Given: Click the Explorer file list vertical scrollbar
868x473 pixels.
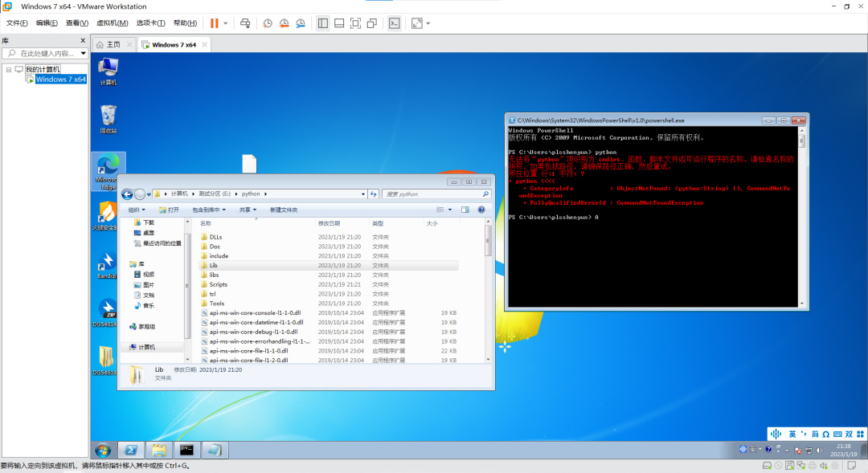Looking at the screenshot, I should tap(488, 241).
